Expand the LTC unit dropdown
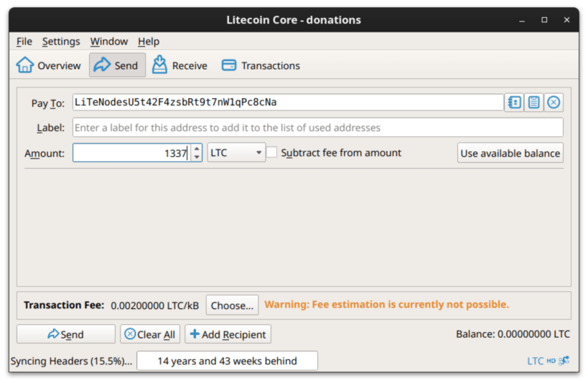The height and width of the screenshot is (383, 588). [x=236, y=153]
